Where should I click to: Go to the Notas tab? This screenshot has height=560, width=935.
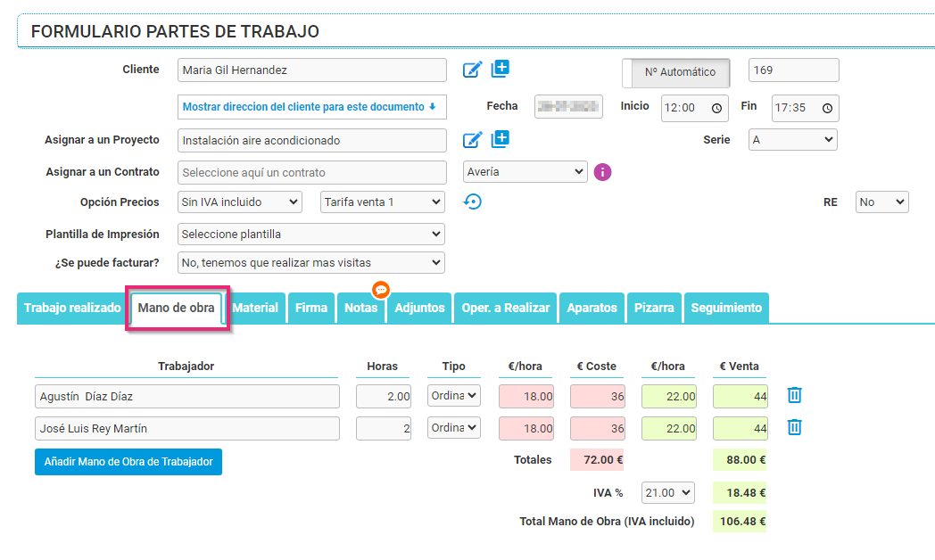pyautogui.click(x=361, y=308)
